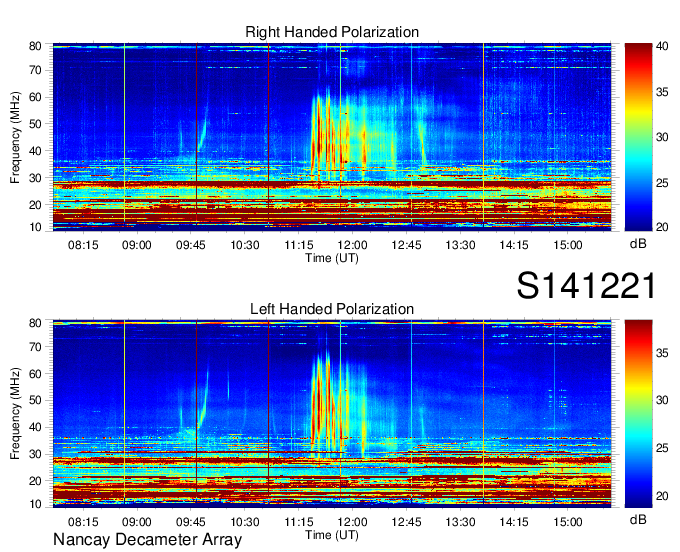Click the 20 frequency tick of the Left Handed plot
Viewport: 680px width, 552px height.
(x=35, y=481)
